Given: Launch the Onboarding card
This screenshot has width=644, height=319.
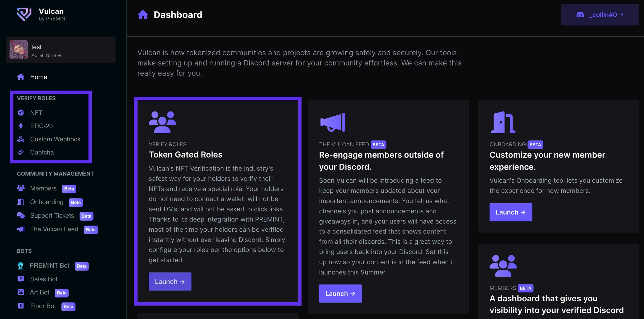Looking at the screenshot, I should 511,212.
